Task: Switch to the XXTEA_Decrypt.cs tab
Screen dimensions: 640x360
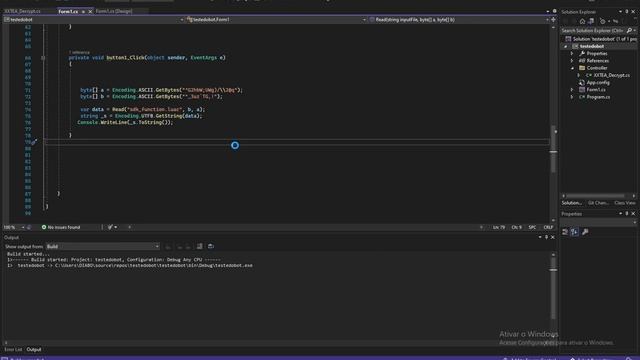Action: coord(22,11)
